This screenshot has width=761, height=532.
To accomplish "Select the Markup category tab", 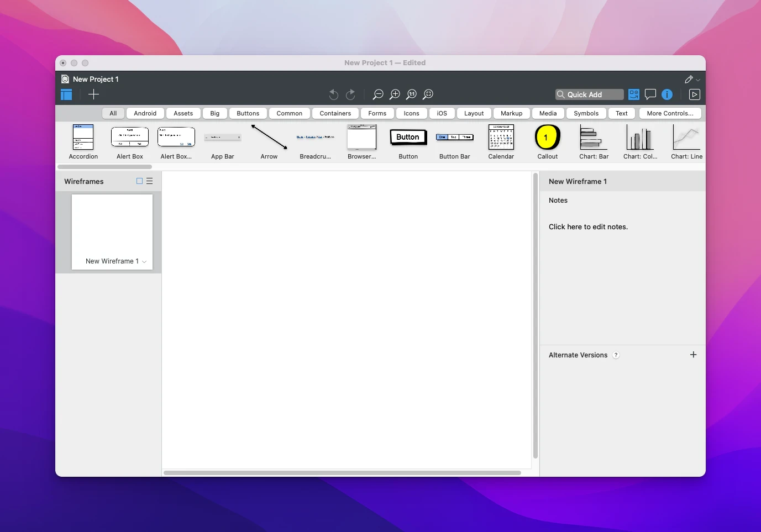I will click(511, 113).
